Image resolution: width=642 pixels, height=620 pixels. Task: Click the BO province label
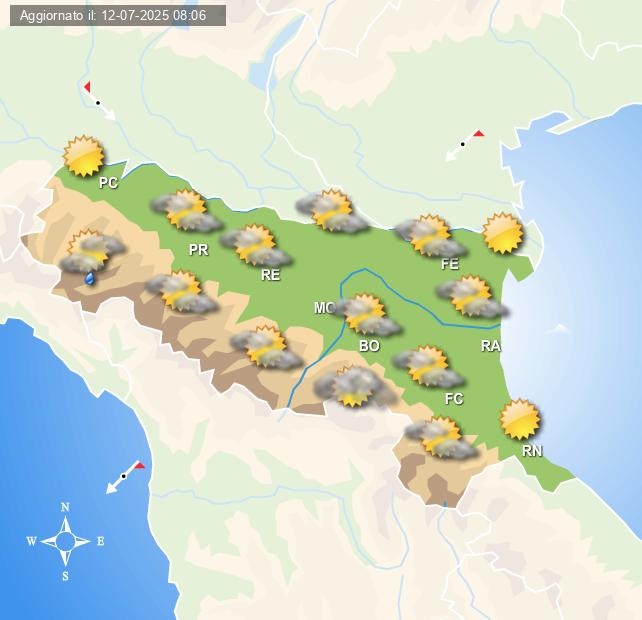click(369, 346)
